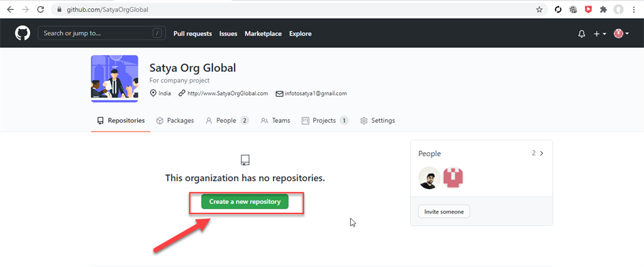Image resolution: width=644 pixels, height=267 pixels.
Task: Open the user avatar dropdown menu
Action: pos(620,34)
